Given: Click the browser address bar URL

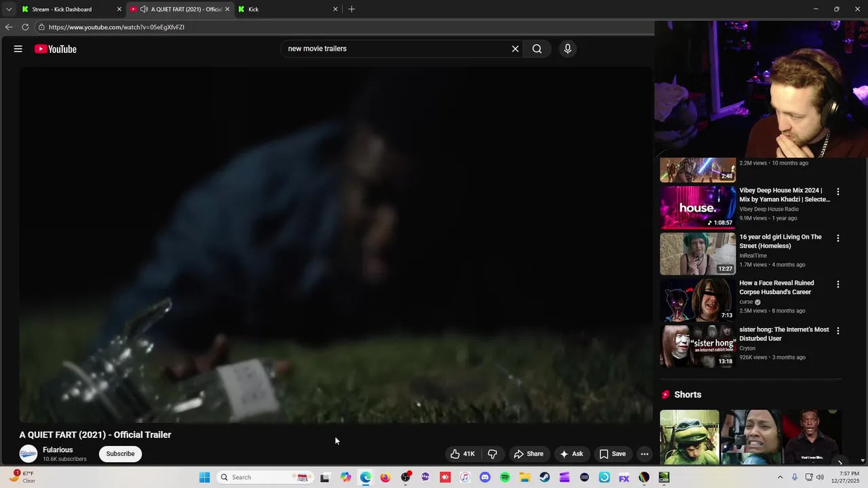Looking at the screenshot, I should coord(117,27).
